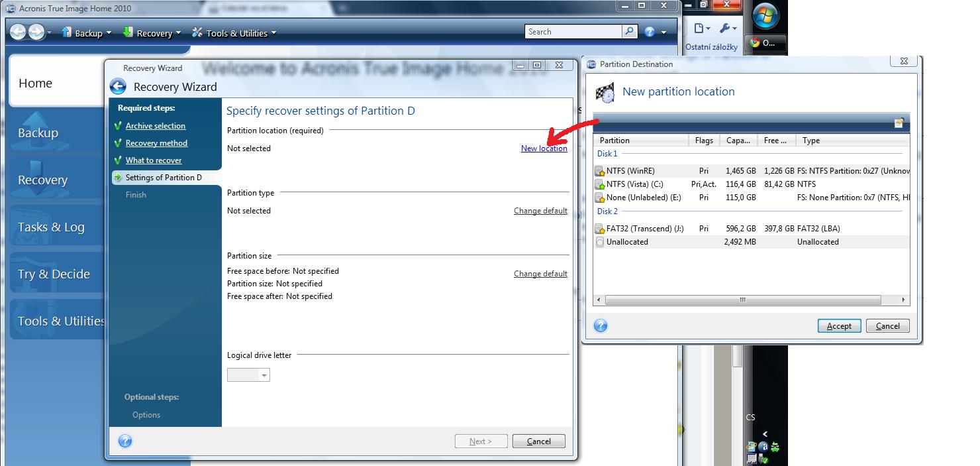Open the Tools & Utilities sidebar tab

tap(56, 321)
